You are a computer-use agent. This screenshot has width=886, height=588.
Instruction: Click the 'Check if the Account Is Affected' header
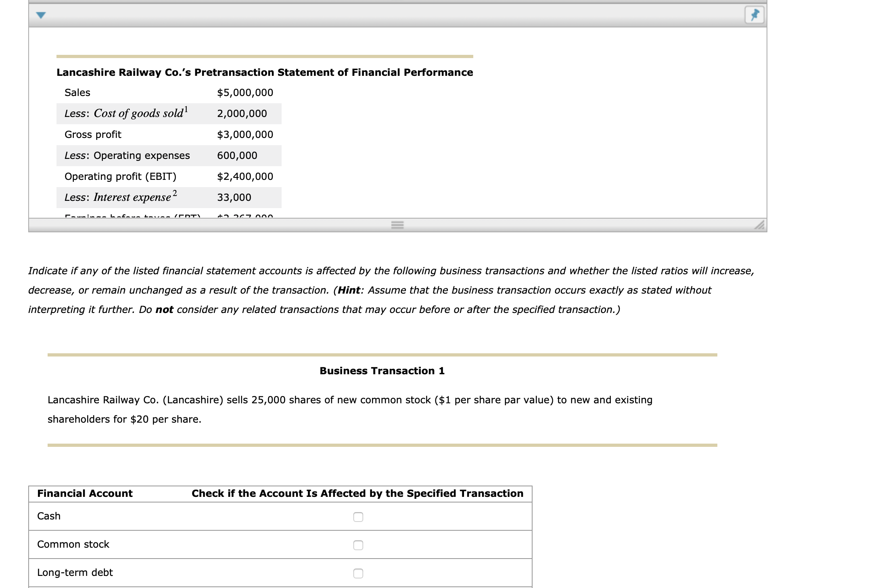click(x=357, y=494)
